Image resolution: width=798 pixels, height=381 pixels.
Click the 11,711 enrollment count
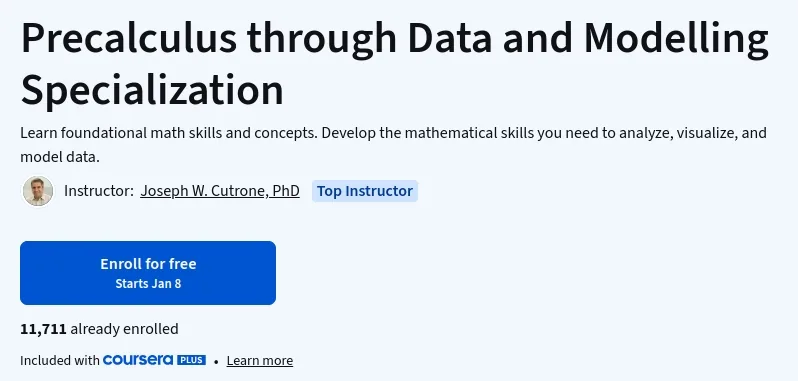tap(43, 329)
